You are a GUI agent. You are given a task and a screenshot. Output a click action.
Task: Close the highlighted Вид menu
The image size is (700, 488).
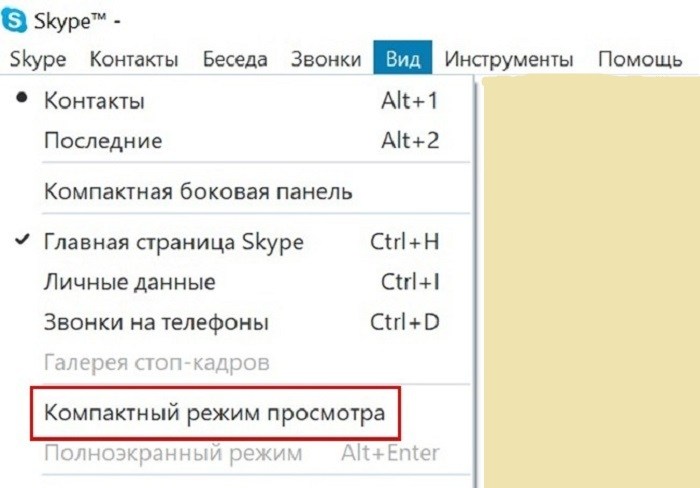point(403,58)
